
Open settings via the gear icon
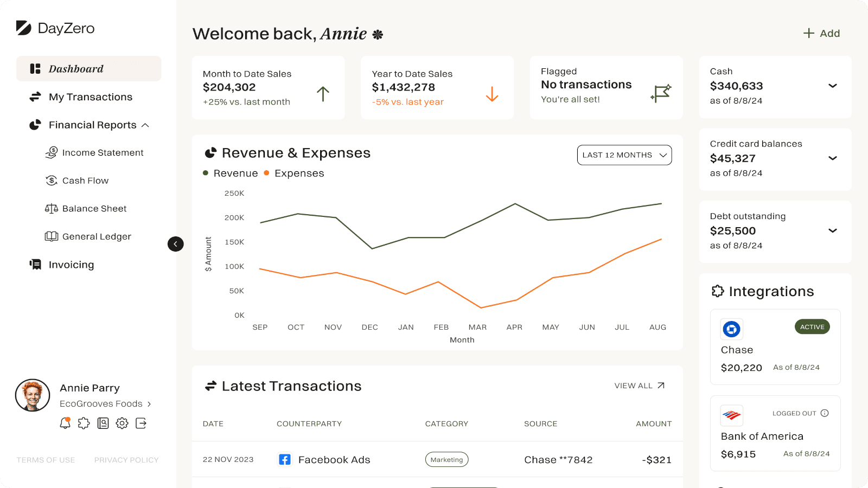[122, 423]
